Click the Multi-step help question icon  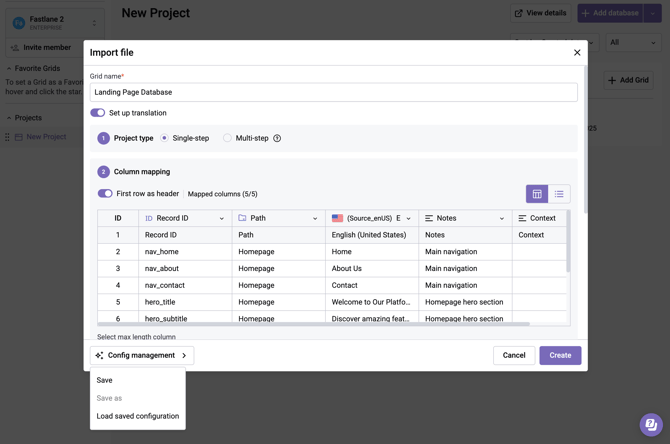277,138
